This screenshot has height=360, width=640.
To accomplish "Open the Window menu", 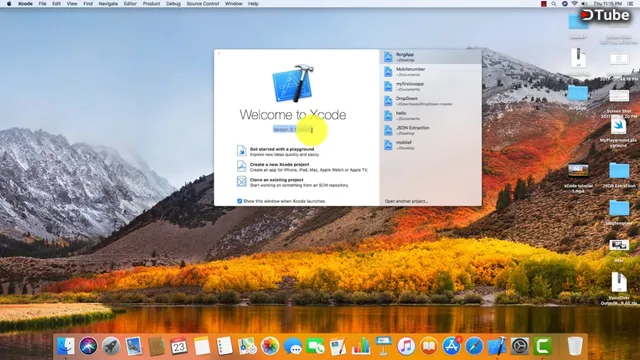I will 233,4.
